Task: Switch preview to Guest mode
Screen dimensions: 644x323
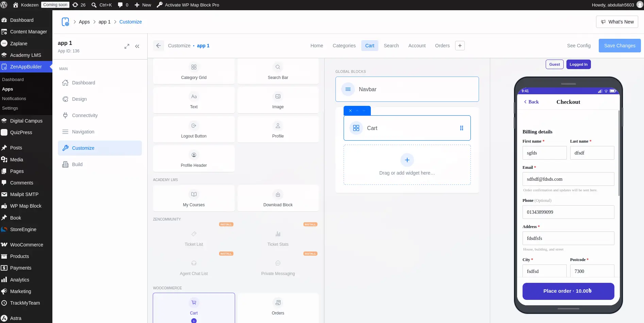Action: point(555,64)
